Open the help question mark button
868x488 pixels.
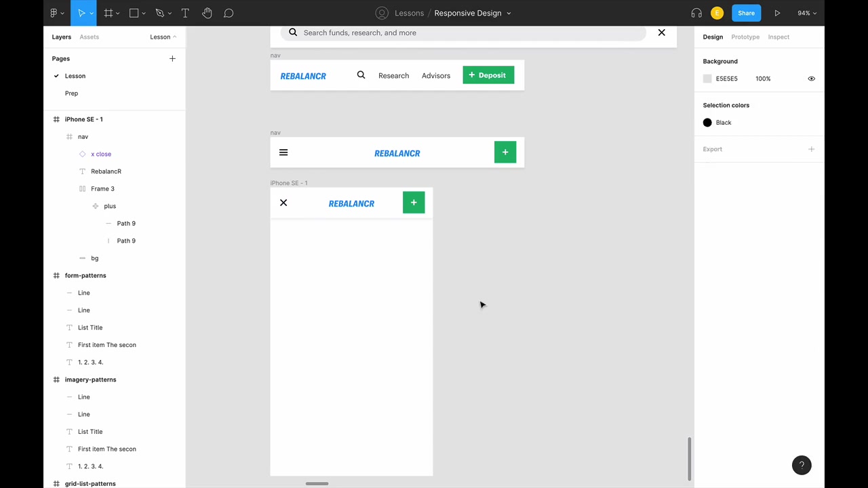click(802, 465)
